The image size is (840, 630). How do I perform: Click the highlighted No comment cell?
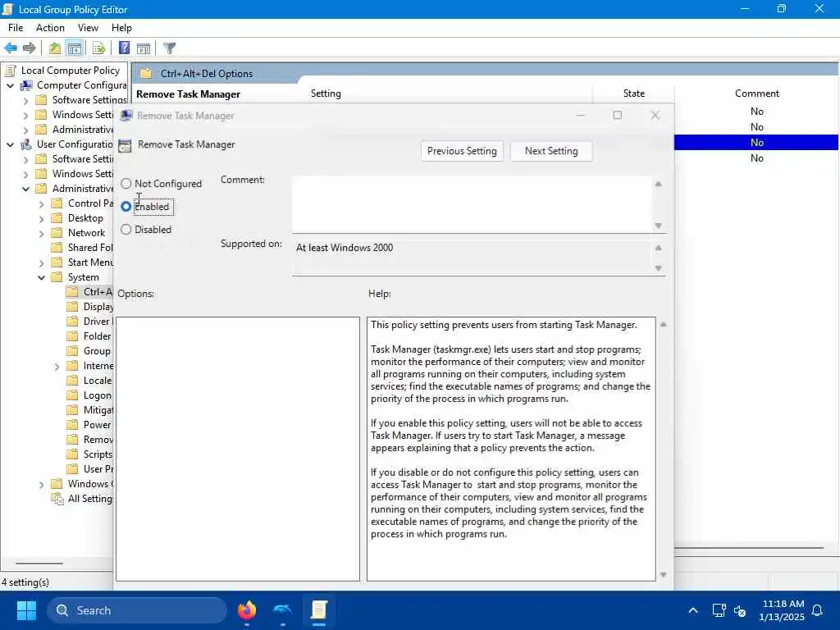tap(756, 143)
